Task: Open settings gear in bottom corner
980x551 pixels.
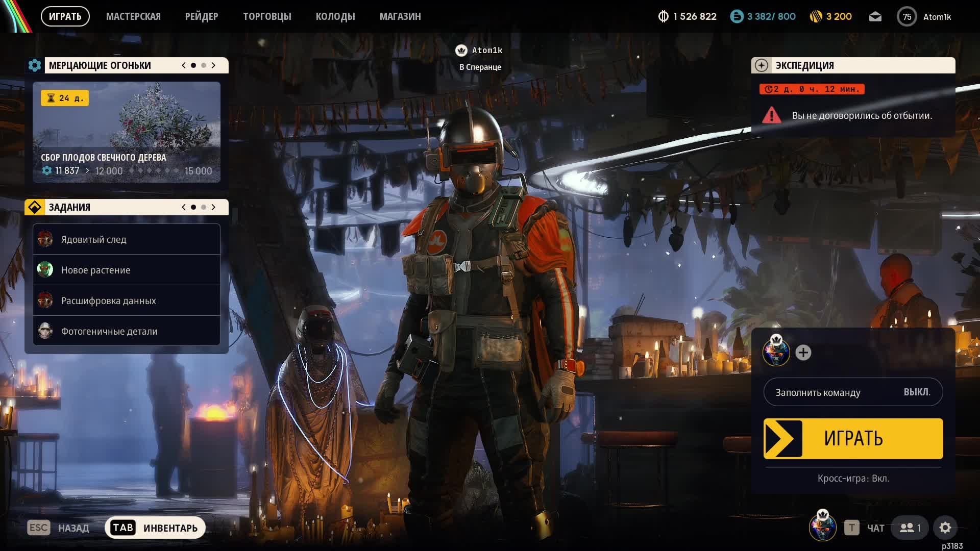Action: tap(945, 528)
